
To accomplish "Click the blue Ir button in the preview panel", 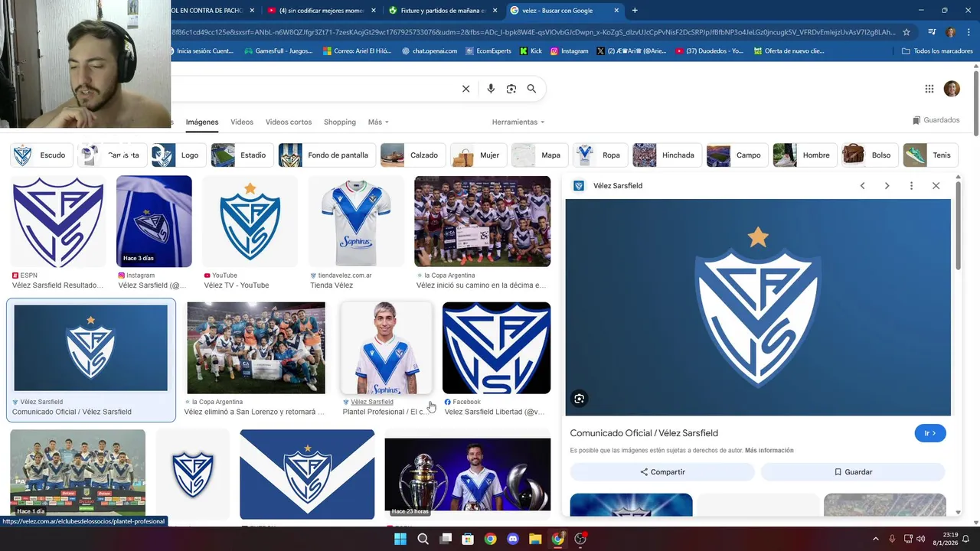I will (x=930, y=433).
